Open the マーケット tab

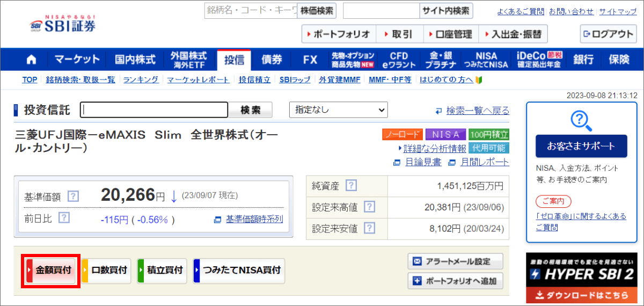(77, 59)
